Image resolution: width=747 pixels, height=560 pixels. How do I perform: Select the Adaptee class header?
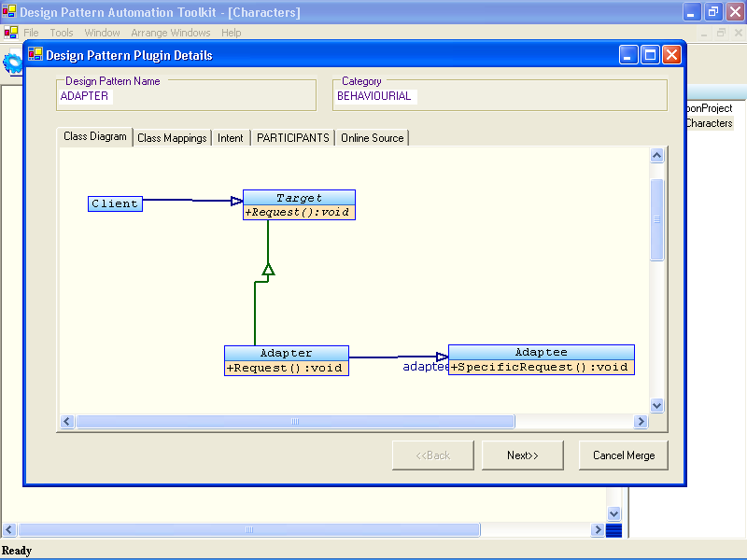pos(542,353)
